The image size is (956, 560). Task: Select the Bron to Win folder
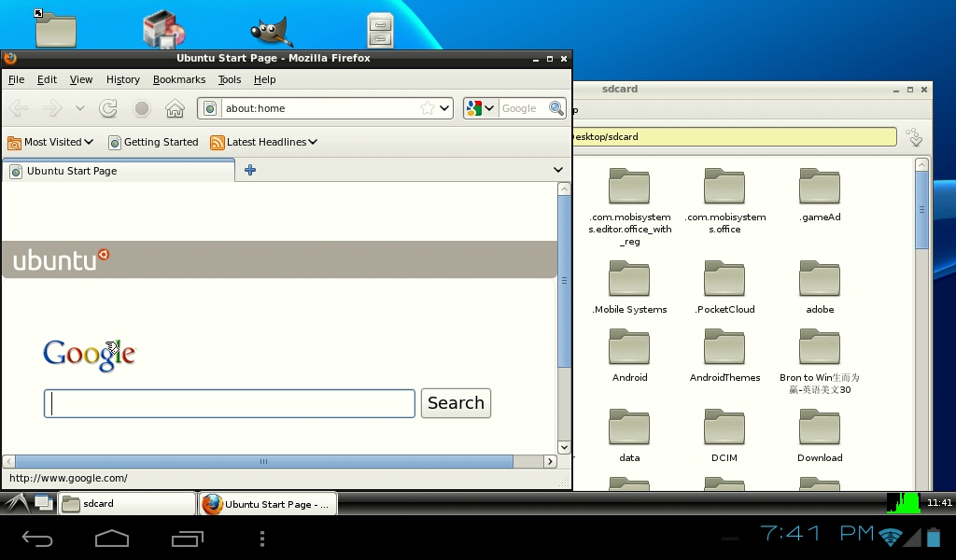pyautogui.click(x=820, y=362)
